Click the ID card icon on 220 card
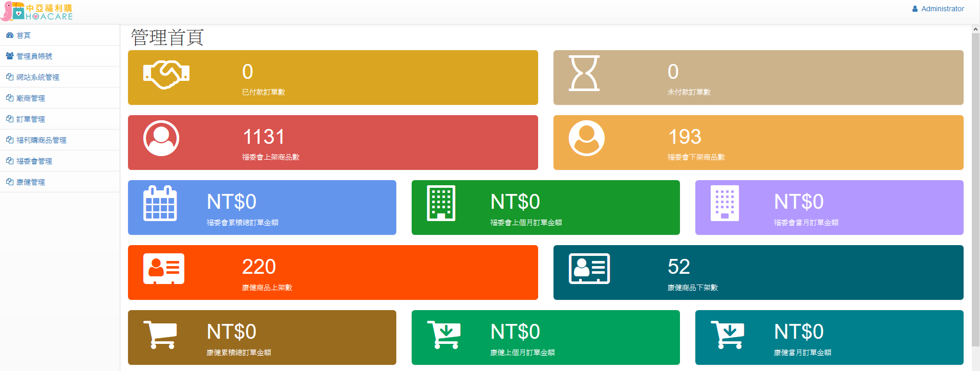Viewport: 980px width, 371px height. pyautogui.click(x=164, y=269)
